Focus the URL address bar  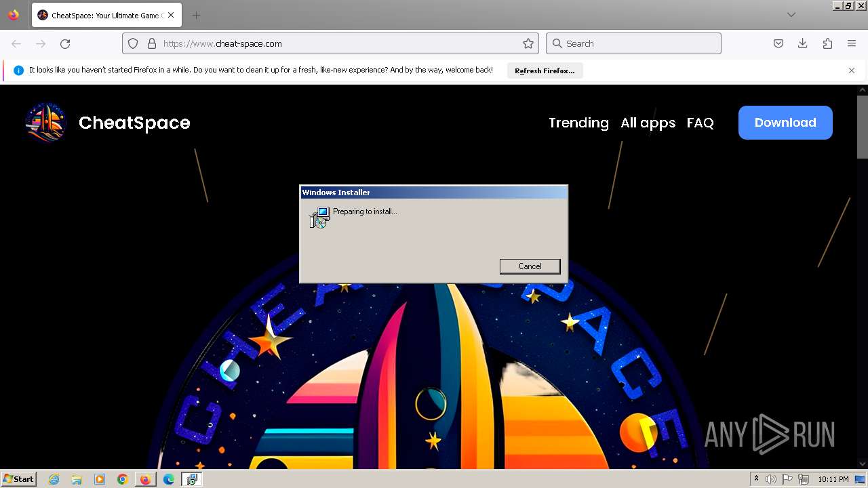point(330,43)
